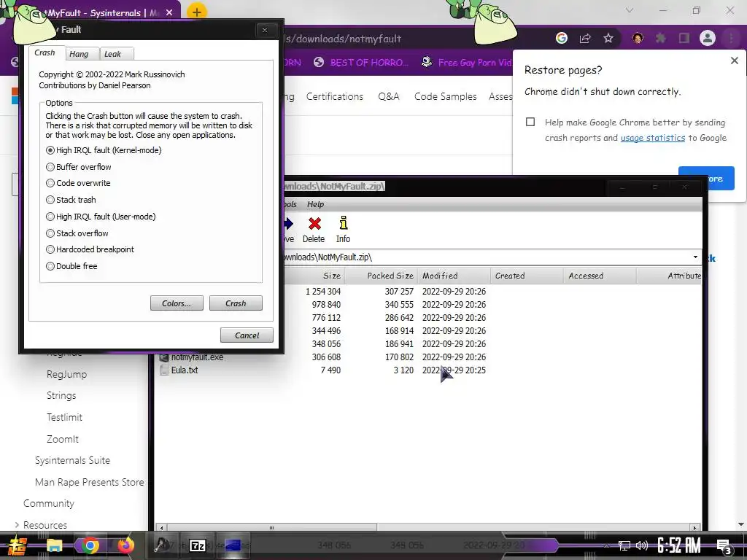Click the 7-Zip horizontal scrollbar thumb

click(271, 527)
